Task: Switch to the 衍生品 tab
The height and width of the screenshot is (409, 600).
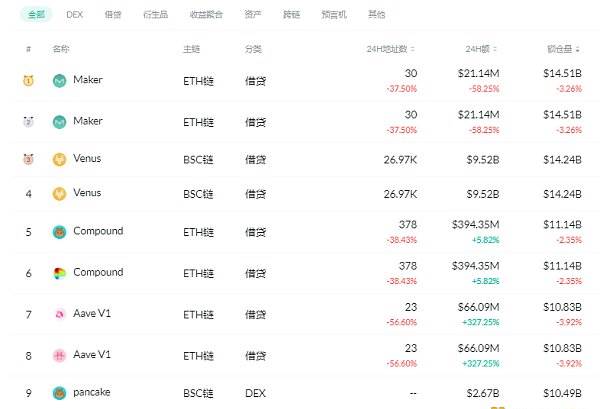Action: [x=155, y=15]
